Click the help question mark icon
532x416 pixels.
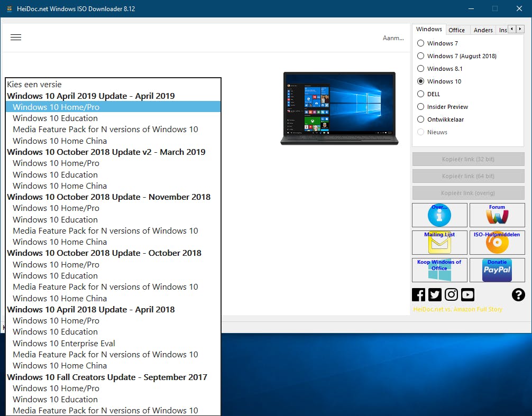[x=518, y=294]
